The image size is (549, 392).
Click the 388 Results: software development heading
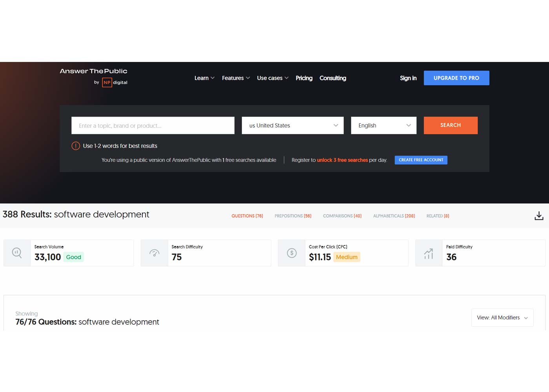pos(76,214)
